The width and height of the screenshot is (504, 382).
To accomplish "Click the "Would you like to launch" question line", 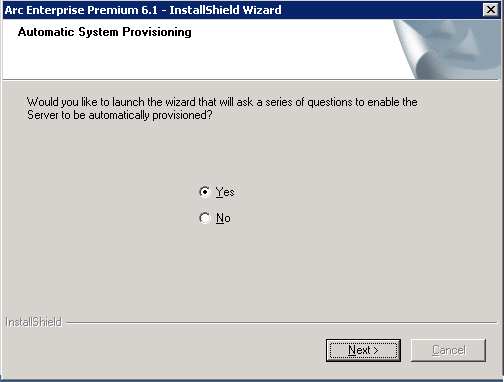I will click(x=222, y=102).
